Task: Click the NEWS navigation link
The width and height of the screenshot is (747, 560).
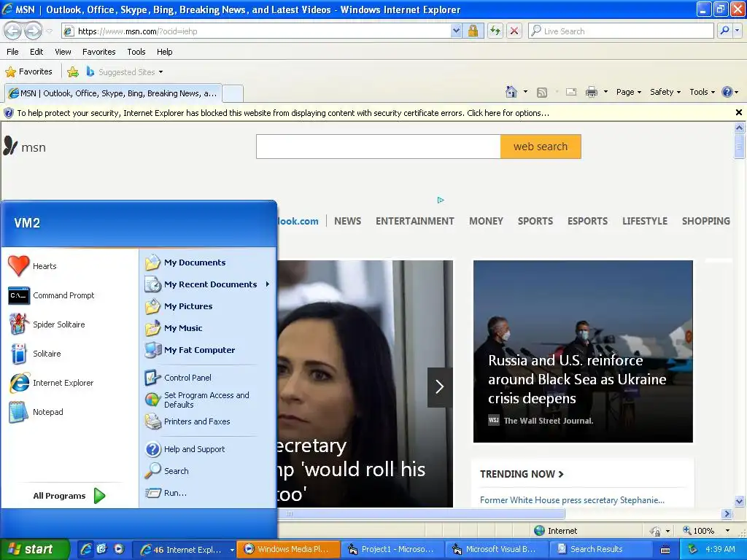Action: point(347,222)
